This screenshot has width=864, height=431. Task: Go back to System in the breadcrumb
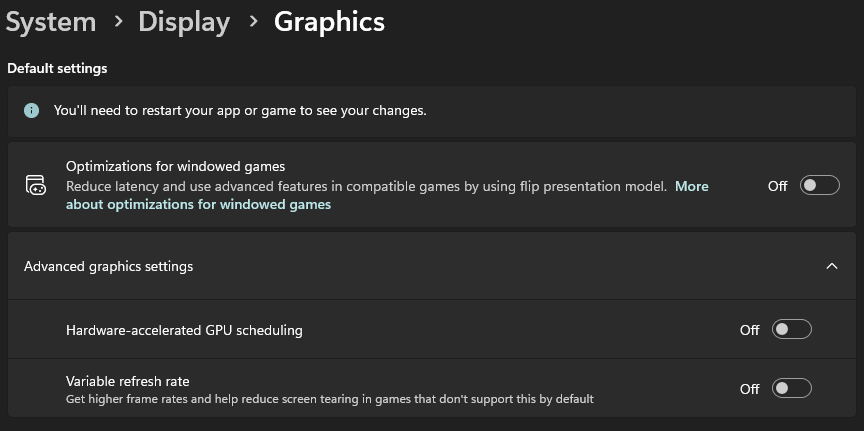click(x=50, y=22)
